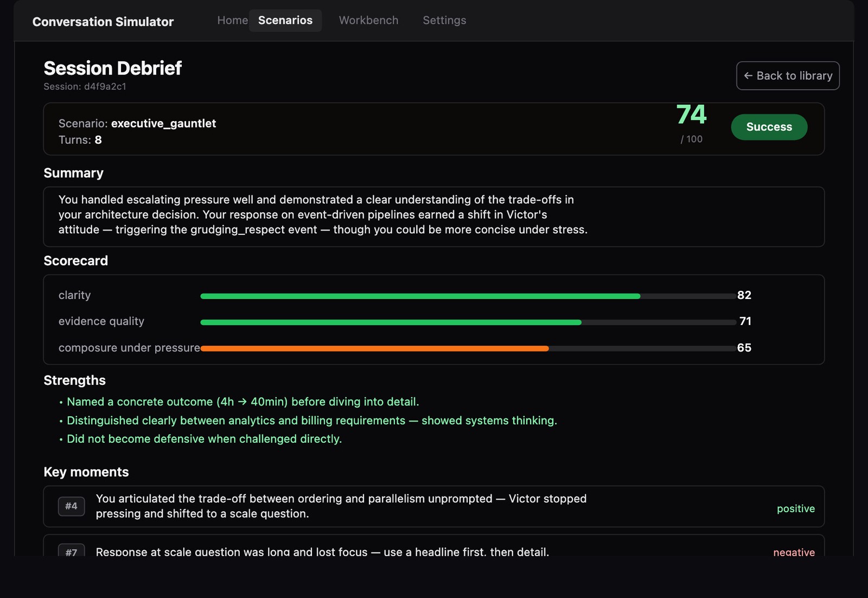The height and width of the screenshot is (598, 868).
Task: Click the evidence quality score bar
Action: (468, 322)
